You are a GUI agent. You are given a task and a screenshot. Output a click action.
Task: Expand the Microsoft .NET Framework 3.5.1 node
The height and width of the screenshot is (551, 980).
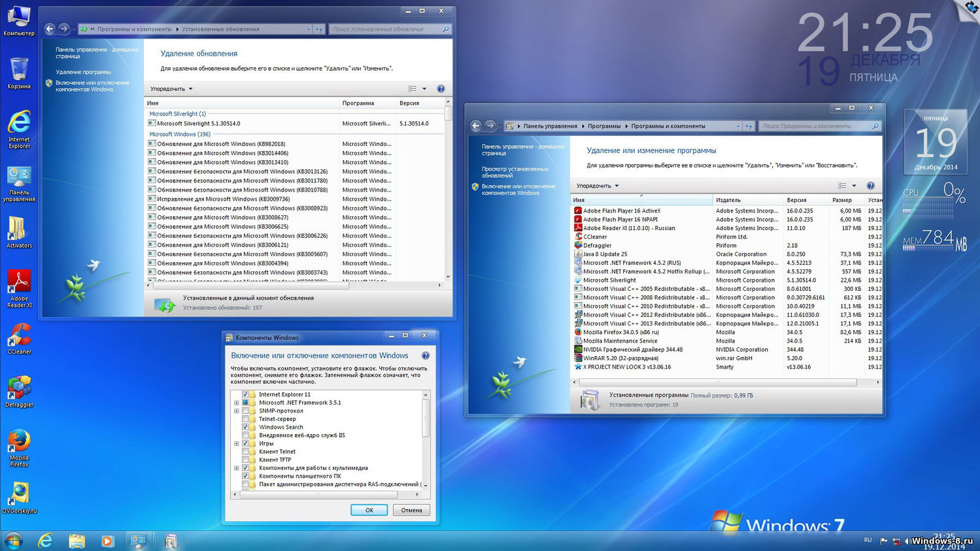pos(237,403)
